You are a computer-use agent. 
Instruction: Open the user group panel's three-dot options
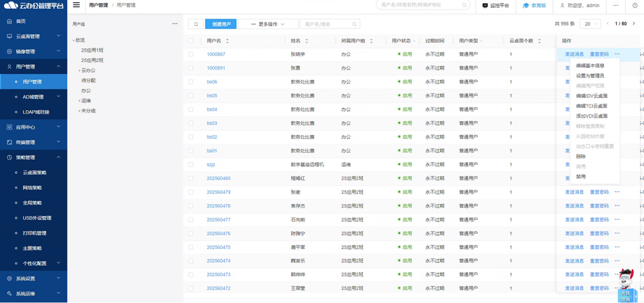point(175,23)
